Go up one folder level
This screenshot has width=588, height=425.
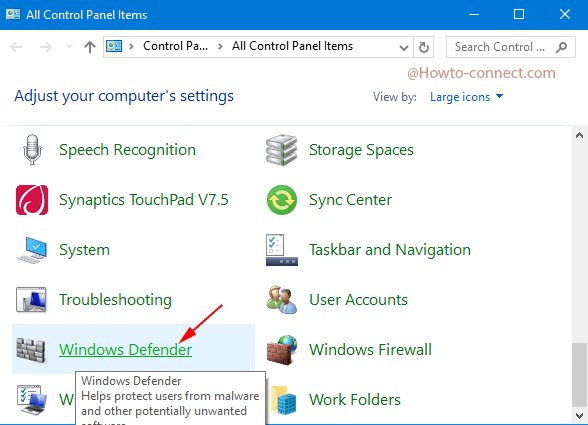90,47
